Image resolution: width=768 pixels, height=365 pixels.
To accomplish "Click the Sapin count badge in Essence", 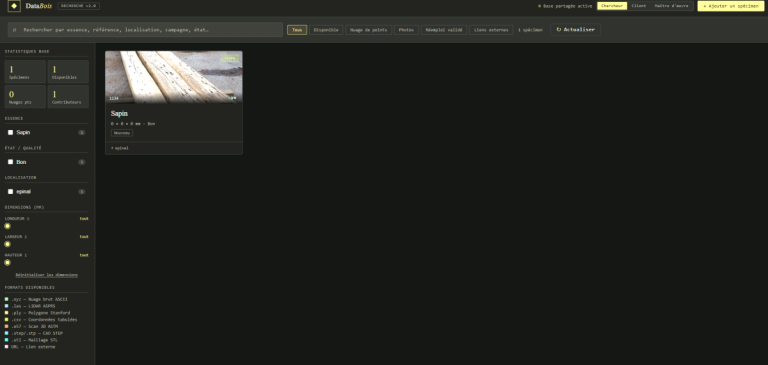I will tap(82, 133).
